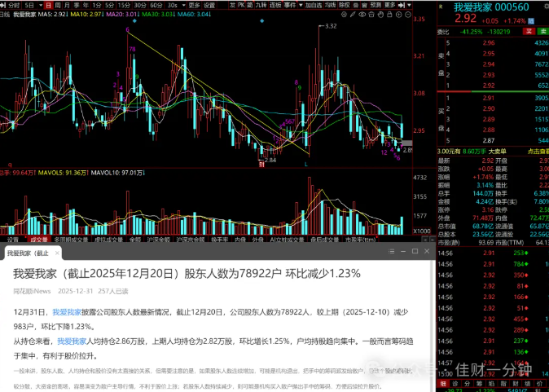The height and width of the screenshot is (392, 549).
Task: Click the hand grab tool icon
Action: tap(380, 15)
